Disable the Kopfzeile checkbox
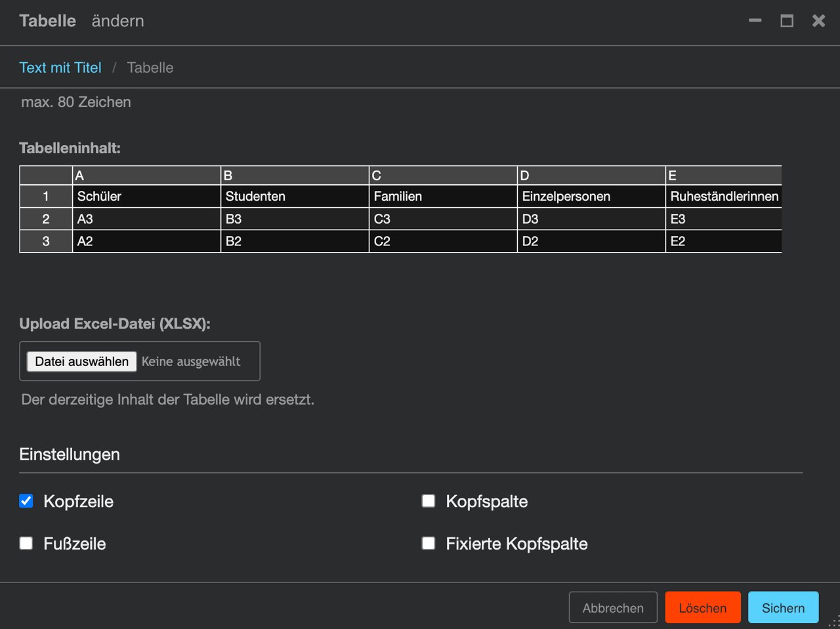The image size is (840, 629). point(26,501)
